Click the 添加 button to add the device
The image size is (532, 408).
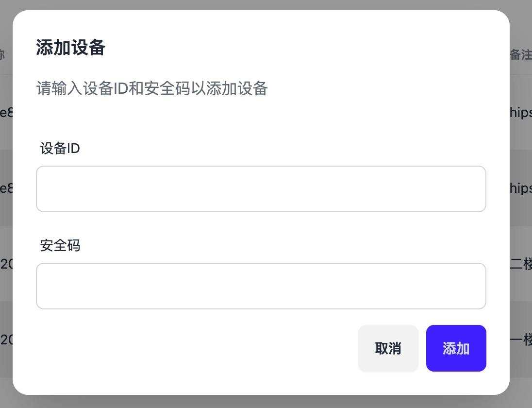pyautogui.click(x=456, y=348)
